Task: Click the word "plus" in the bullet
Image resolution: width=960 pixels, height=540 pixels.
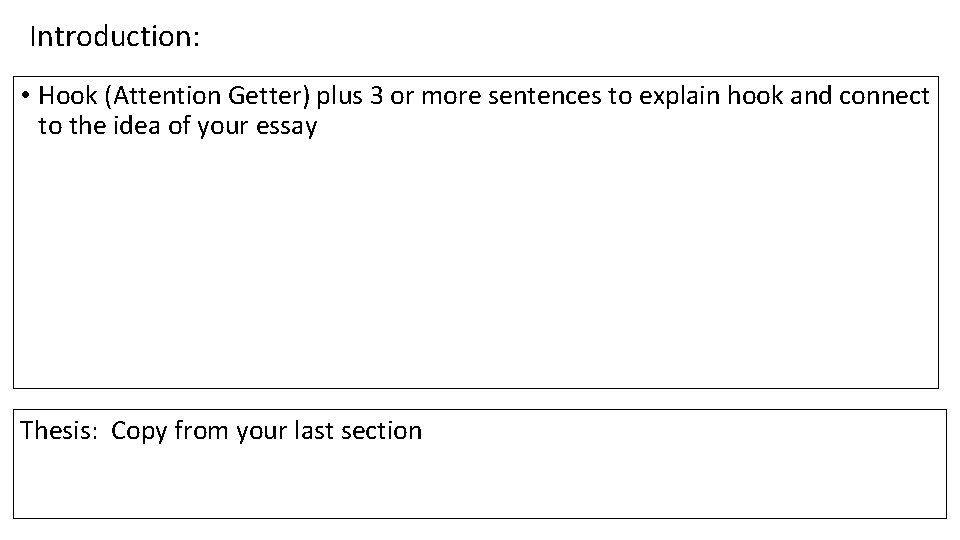Action: click(341, 96)
